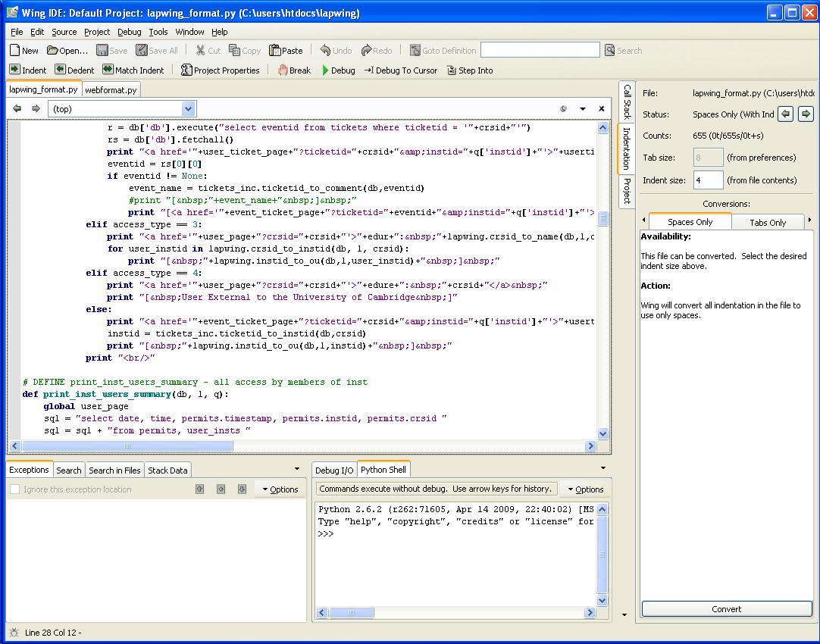Open Exceptions panel Options dropdown
The image size is (820, 644).
pos(280,489)
